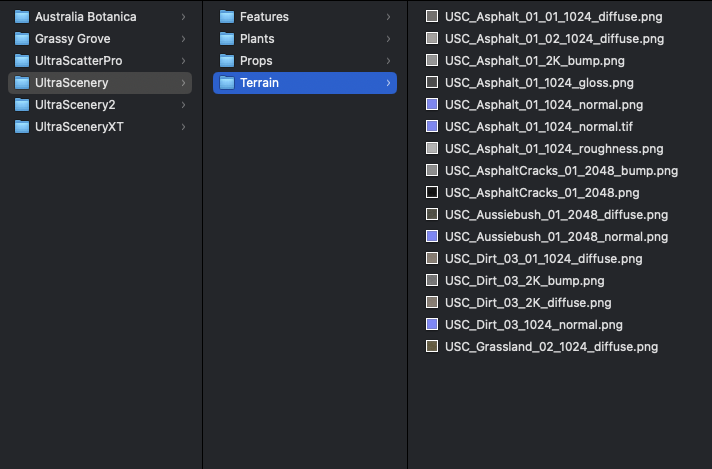Click the Features folder icon
This screenshot has width=712, height=469.
227,17
